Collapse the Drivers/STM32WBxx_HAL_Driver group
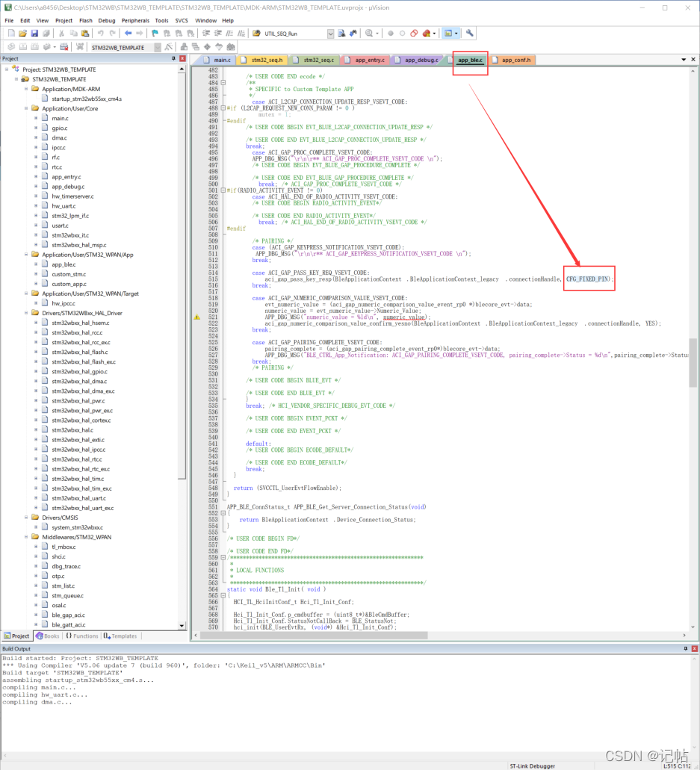This screenshot has width=700, height=770. point(26,313)
